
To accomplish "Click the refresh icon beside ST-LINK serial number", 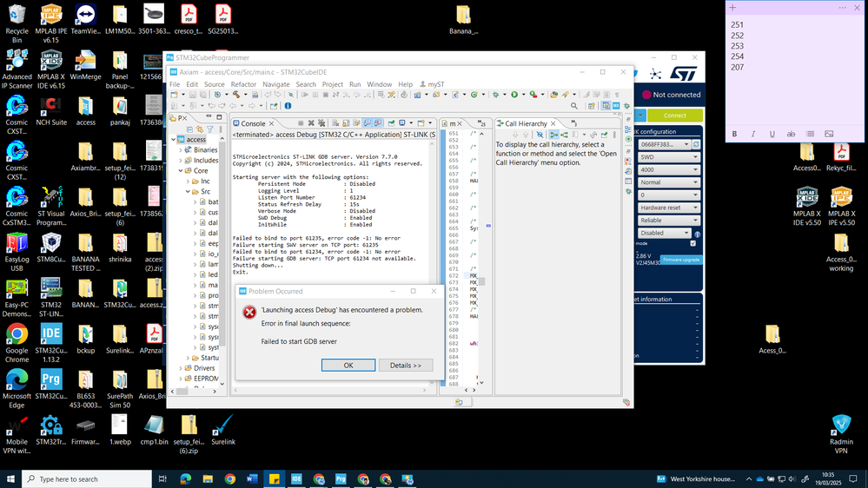I will 696,144.
